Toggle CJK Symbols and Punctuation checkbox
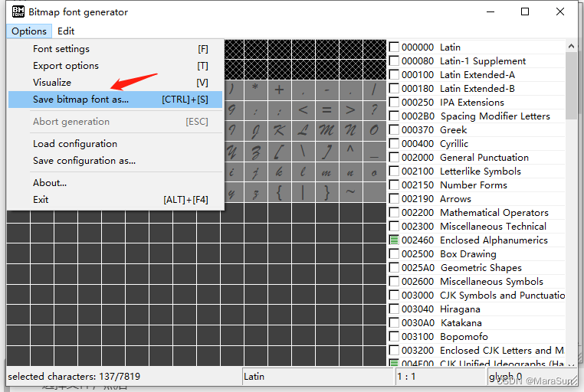 tap(394, 295)
